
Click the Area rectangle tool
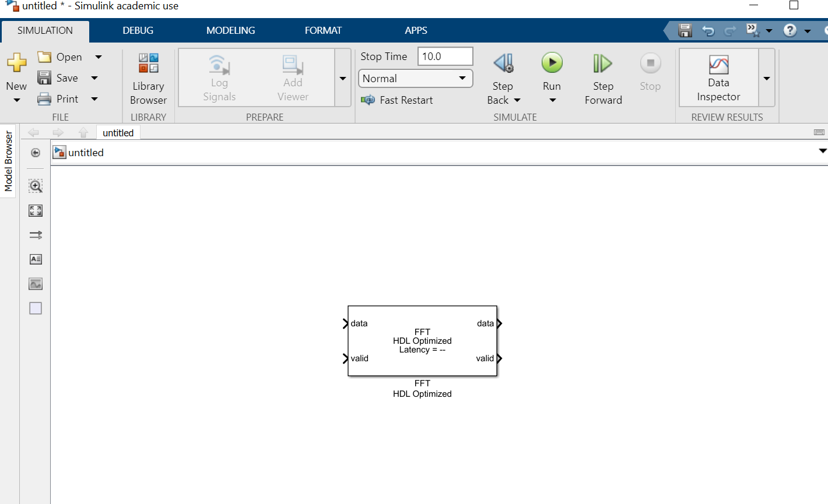coord(36,308)
